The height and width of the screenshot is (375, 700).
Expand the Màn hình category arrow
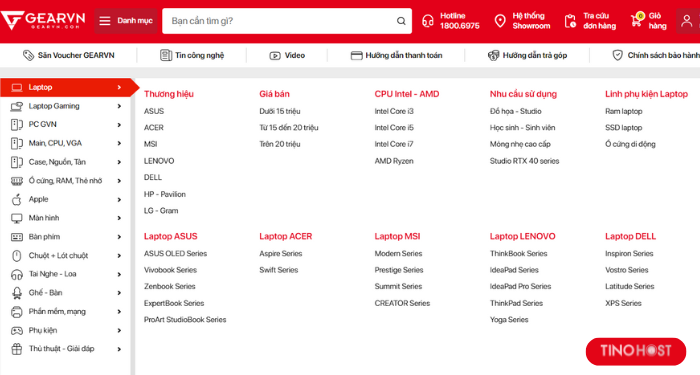point(119,218)
